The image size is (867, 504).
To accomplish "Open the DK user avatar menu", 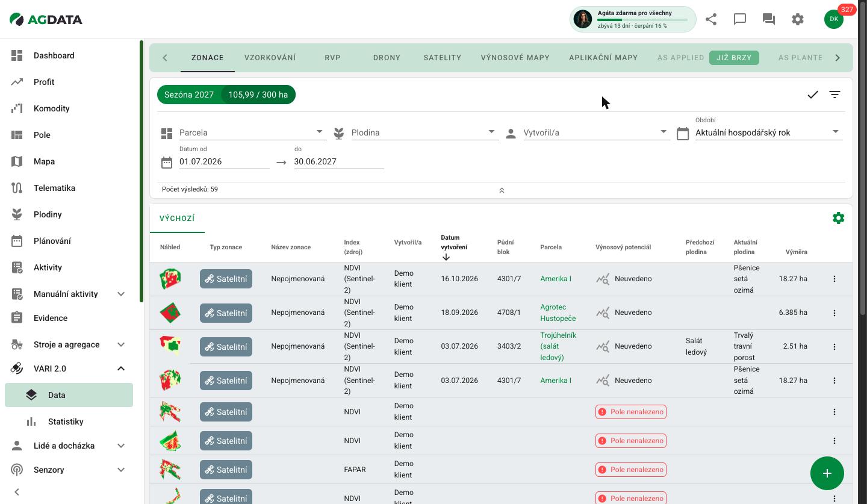I will (x=834, y=19).
